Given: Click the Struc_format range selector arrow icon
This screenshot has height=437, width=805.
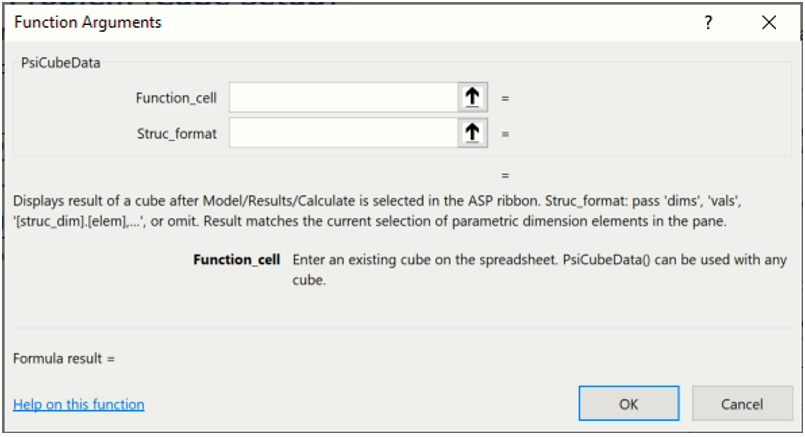Looking at the screenshot, I should tap(473, 133).
